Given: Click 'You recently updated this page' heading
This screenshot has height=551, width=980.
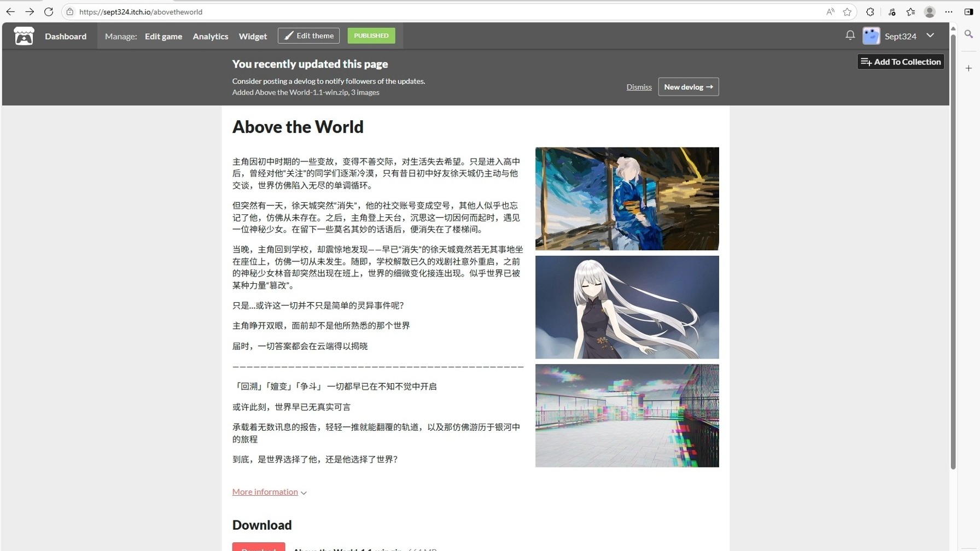Looking at the screenshot, I should click(310, 64).
